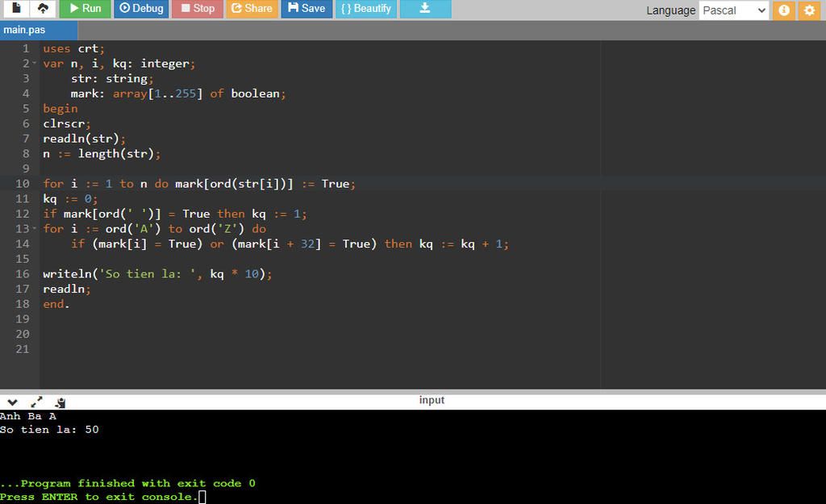This screenshot has height=504, width=826.
Task: Click the 'clrscr;' statement
Action: [x=66, y=123]
